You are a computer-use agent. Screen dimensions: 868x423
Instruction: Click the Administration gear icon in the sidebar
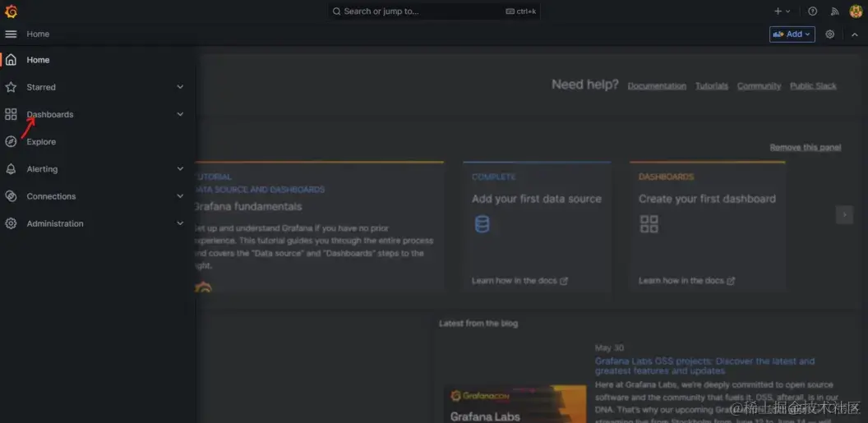pyautogui.click(x=11, y=223)
